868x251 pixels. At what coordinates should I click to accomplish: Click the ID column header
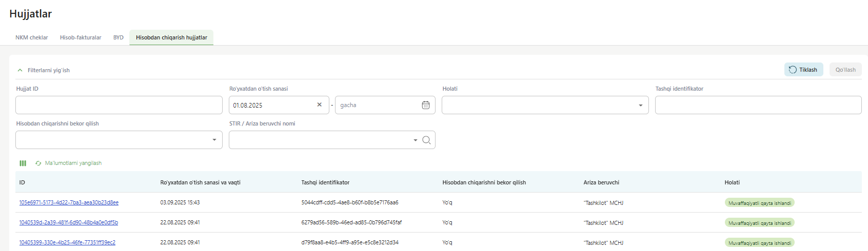[x=22, y=182]
